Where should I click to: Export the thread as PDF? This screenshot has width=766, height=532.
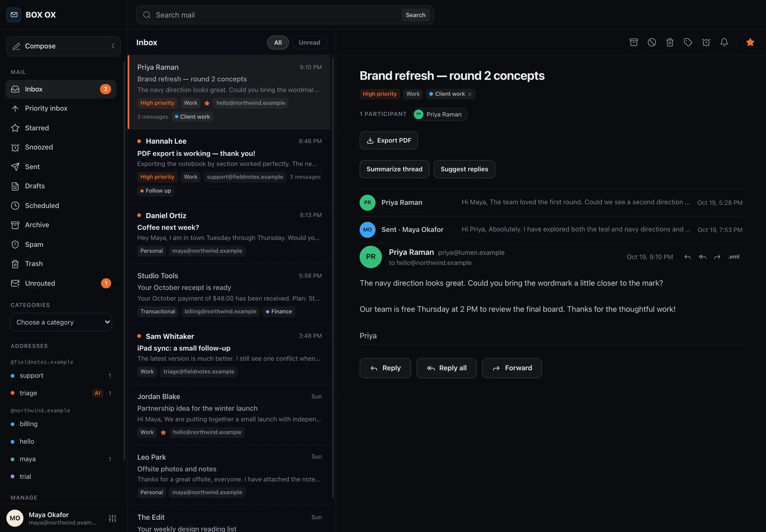point(389,140)
